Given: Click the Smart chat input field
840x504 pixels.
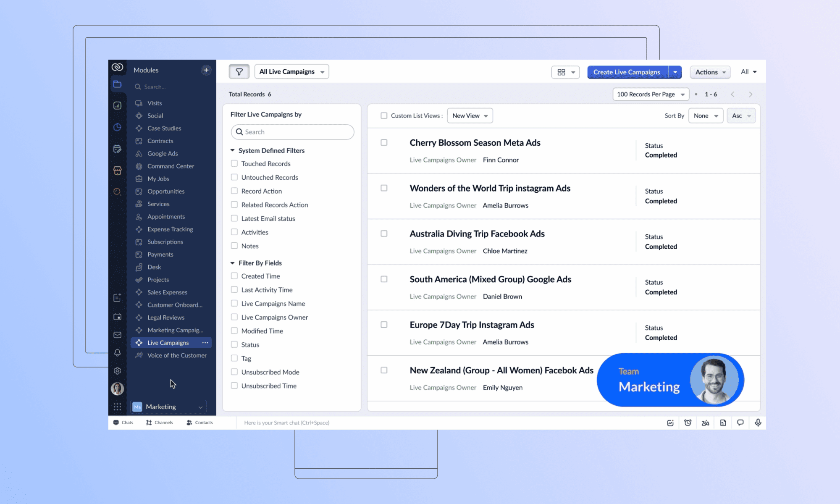Looking at the screenshot, I should 287,423.
